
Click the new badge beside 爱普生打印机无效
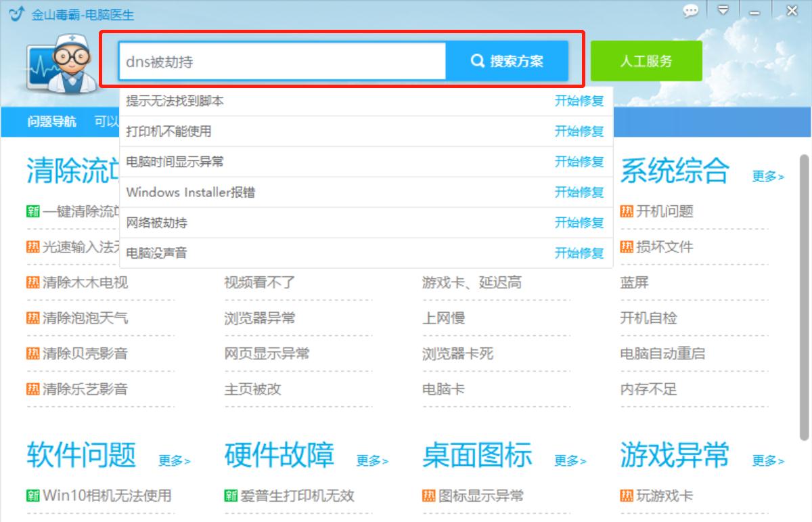(x=231, y=496)
